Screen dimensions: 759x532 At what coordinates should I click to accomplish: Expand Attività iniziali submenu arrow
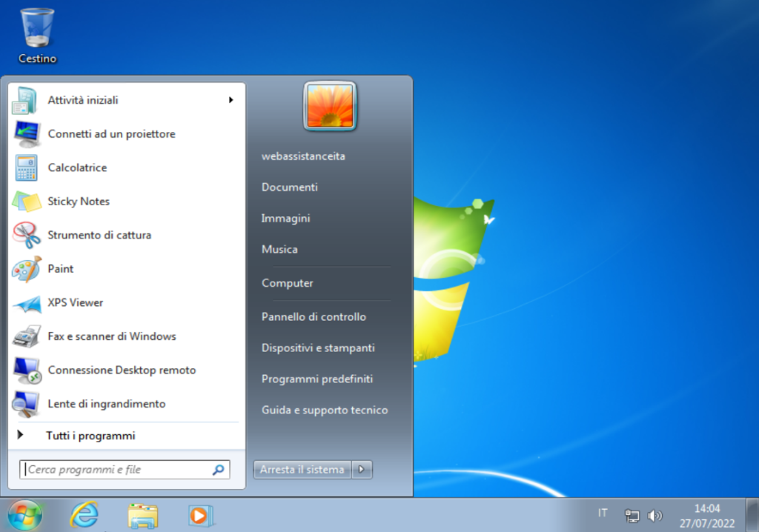[231, 100]
